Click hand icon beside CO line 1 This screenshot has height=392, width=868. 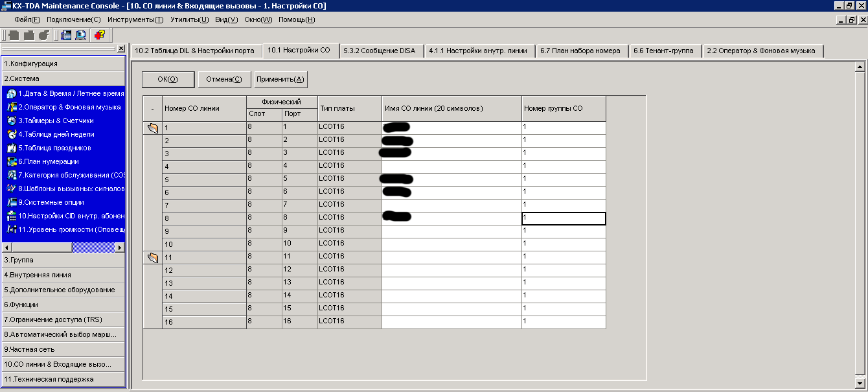coord(152,128)
